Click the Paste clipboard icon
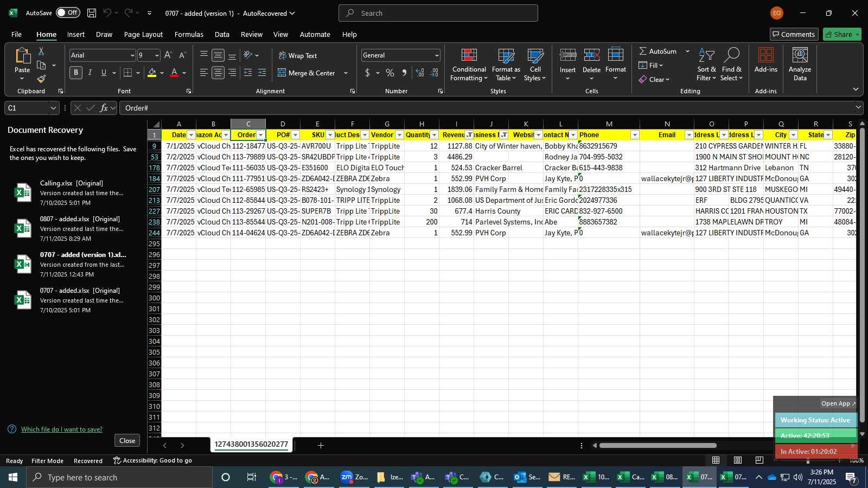868x488 pixels. click(22, 55)
